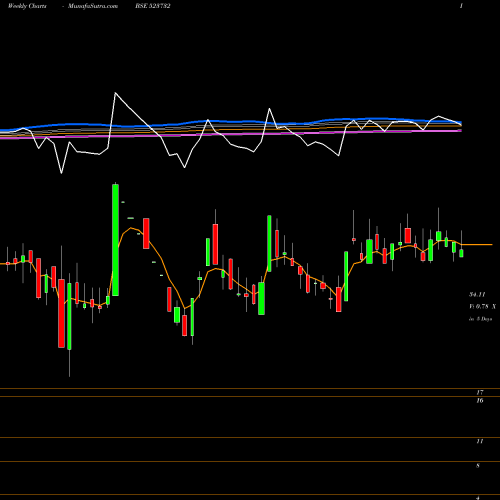Click the 'BSE 523732' symbol label
Viewport: 500px width, 500px height.
click(153, 6)
